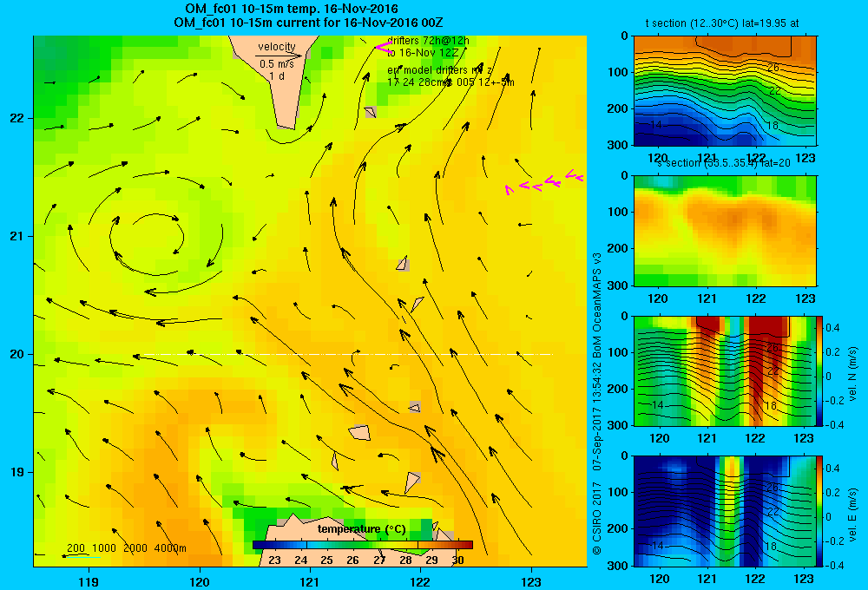Screen dimensions: 868x590
Task: Click the magenta drifter arrow near the drifters label
Action: pos(384,47)
